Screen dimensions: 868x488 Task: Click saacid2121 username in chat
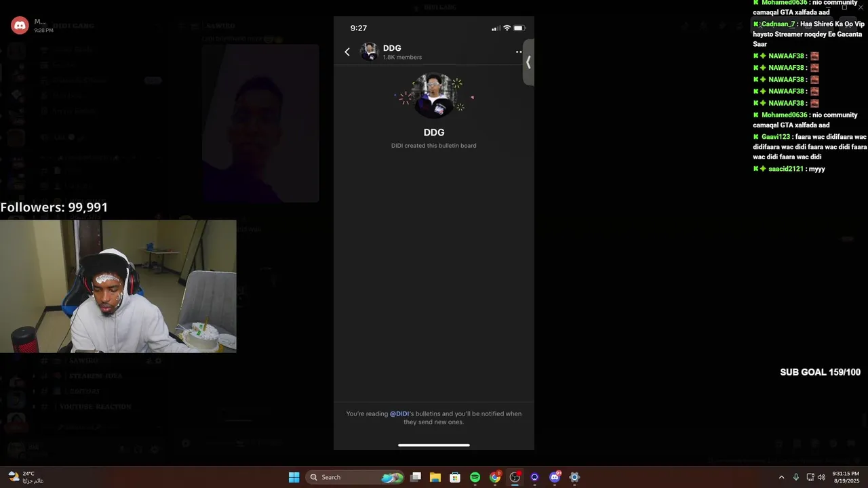coord(786,169)
